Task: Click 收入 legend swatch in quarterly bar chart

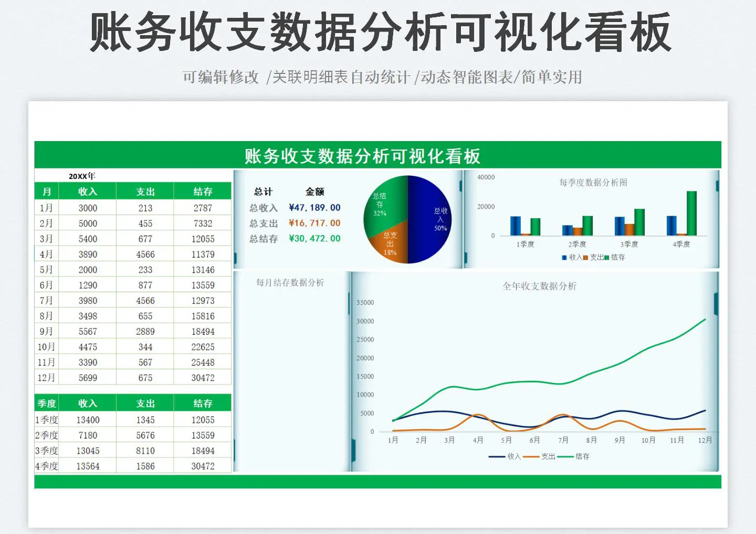Action: [564, 258]
